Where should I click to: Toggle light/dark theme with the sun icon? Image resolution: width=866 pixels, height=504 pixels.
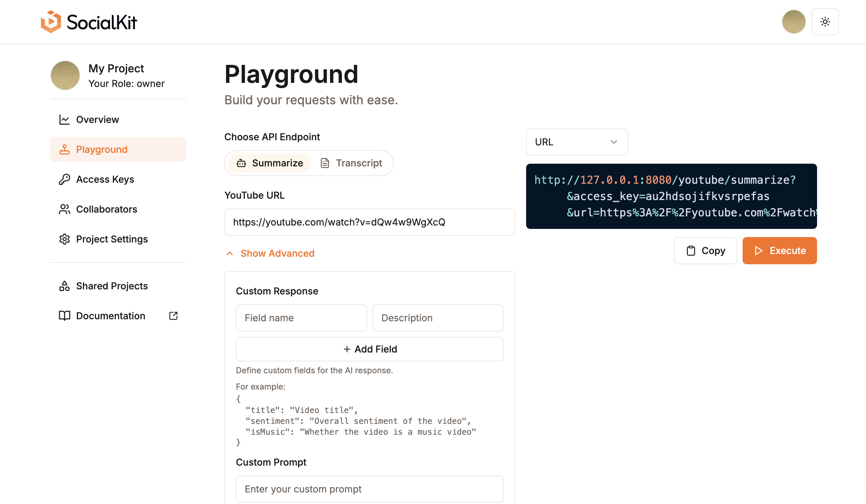point(825,22)
